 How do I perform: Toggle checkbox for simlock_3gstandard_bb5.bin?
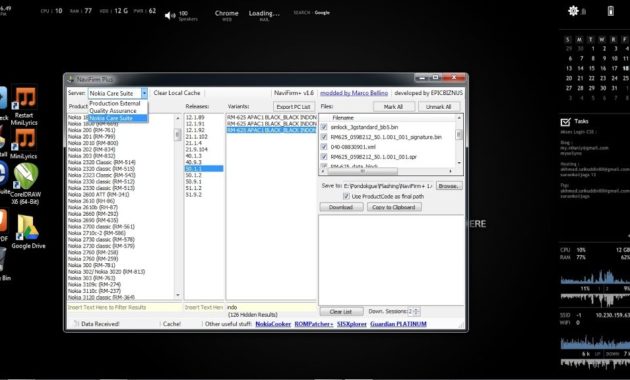coord(324,127)
